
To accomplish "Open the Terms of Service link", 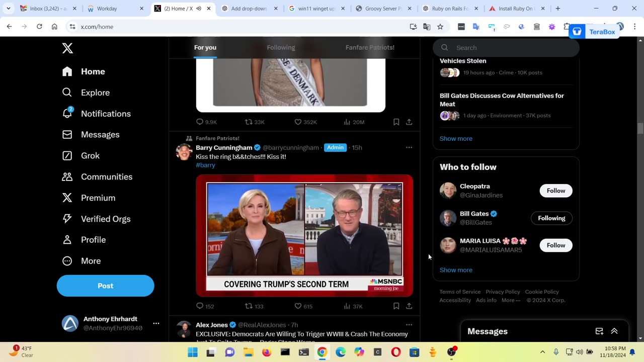I will pos(460,292).
